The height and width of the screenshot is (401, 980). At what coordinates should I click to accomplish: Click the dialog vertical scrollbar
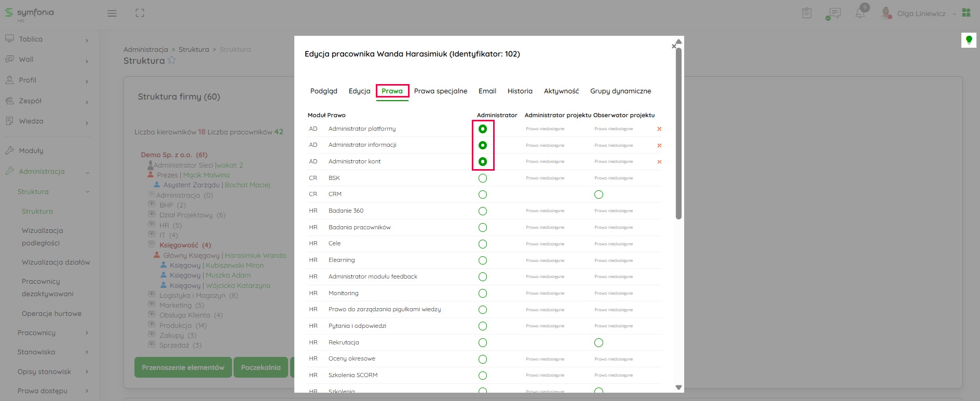coord(678,134)
